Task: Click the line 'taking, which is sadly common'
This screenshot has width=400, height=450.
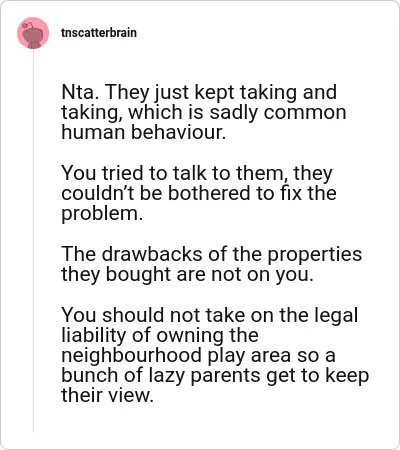Action: click(204, 112)
